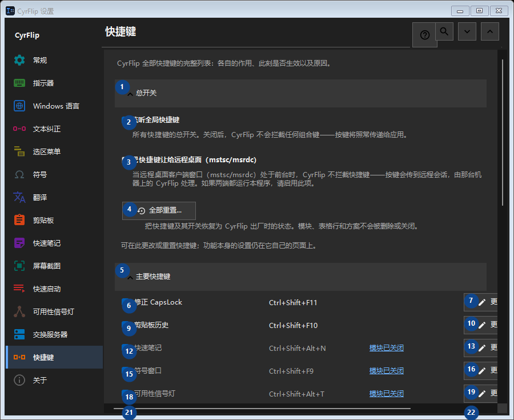Viewport: 514px width, 420px height.
Task: Open 快速笔记 page in sidebar
Action: click(54, 243)
